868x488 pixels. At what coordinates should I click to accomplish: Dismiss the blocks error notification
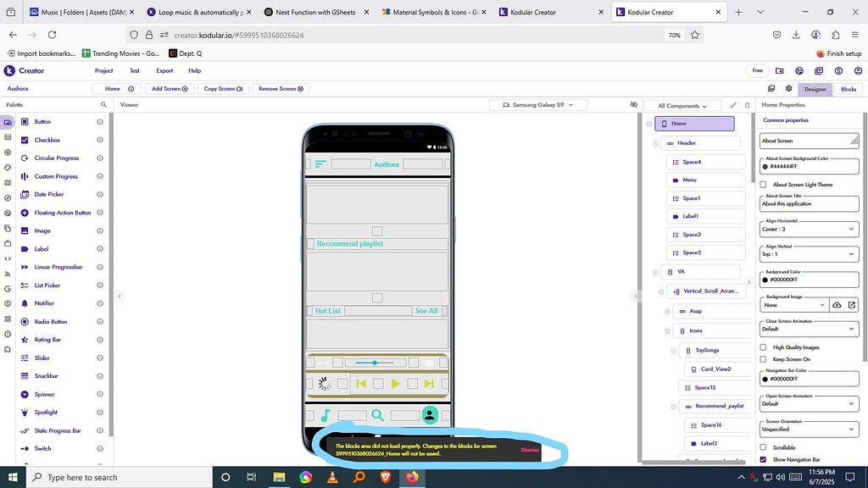coord(530,450)
